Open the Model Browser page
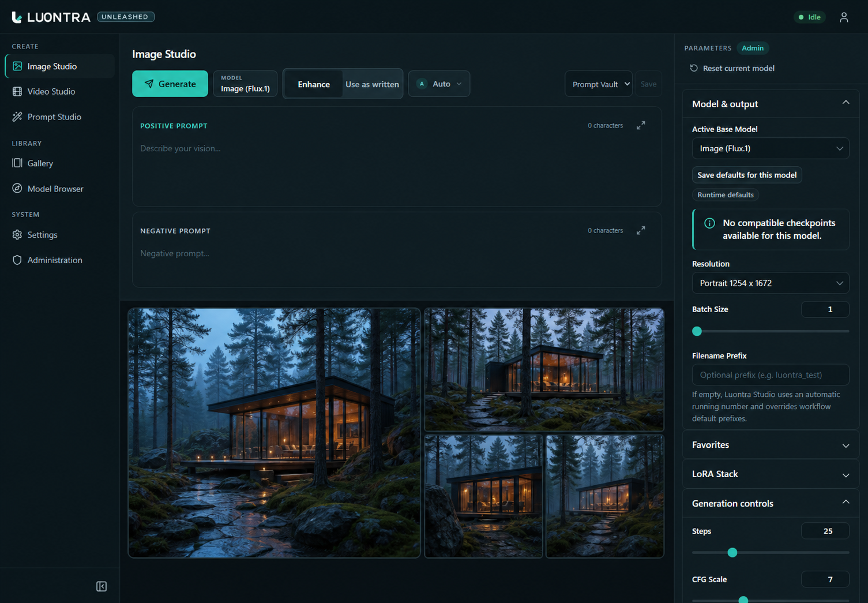Image resolution: width=868 pixels, height=603 pixels. [x=59, y=188]
